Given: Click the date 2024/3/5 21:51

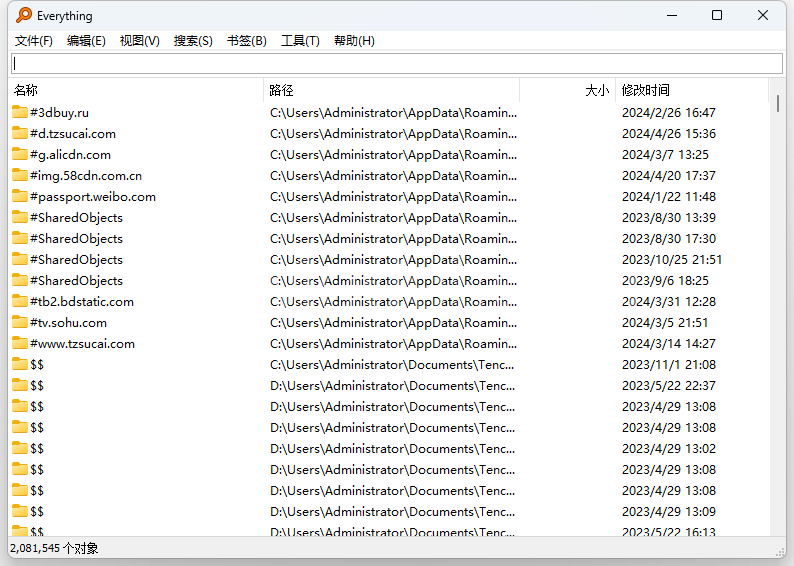Looking at the screenshot, I should tap(665, 322).
